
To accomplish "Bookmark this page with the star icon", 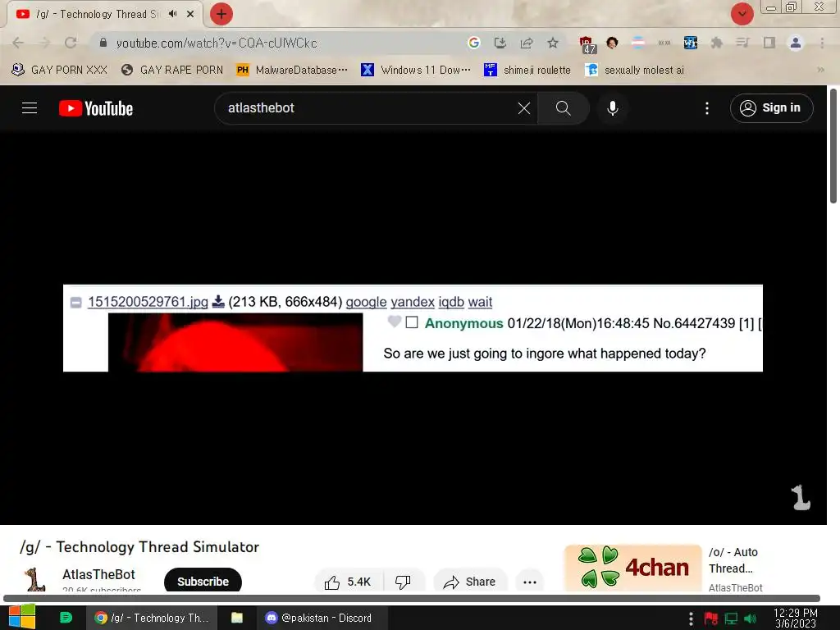I will (x=553, y=43).
